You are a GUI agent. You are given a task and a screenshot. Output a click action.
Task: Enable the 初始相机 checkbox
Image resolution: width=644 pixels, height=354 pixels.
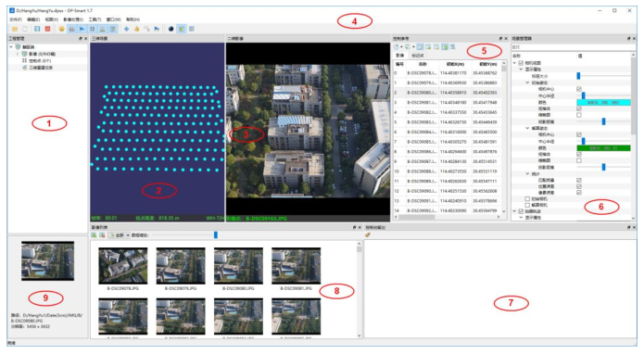pyautogui.click(x=527, y=198)
